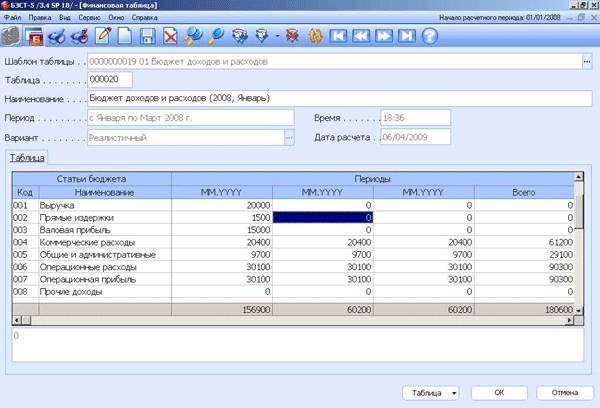Click the gray stone icon in toolbar

tap(11, 36)
